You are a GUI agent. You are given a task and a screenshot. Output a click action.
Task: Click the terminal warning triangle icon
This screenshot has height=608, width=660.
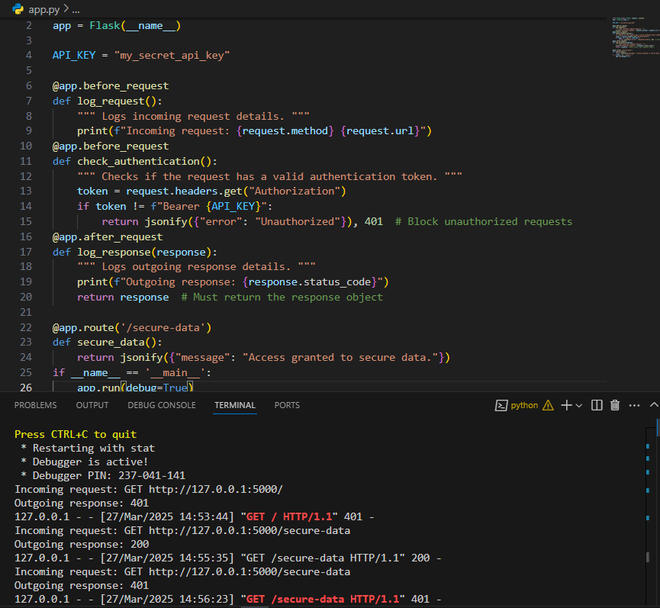[547, 405]
